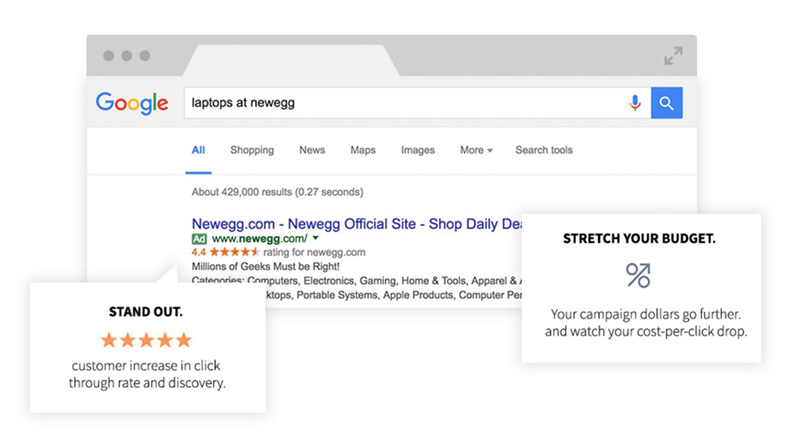This screenshot has height=444, width=800.
Task: Switch to the Images results tab
Action: click(418, 150)
